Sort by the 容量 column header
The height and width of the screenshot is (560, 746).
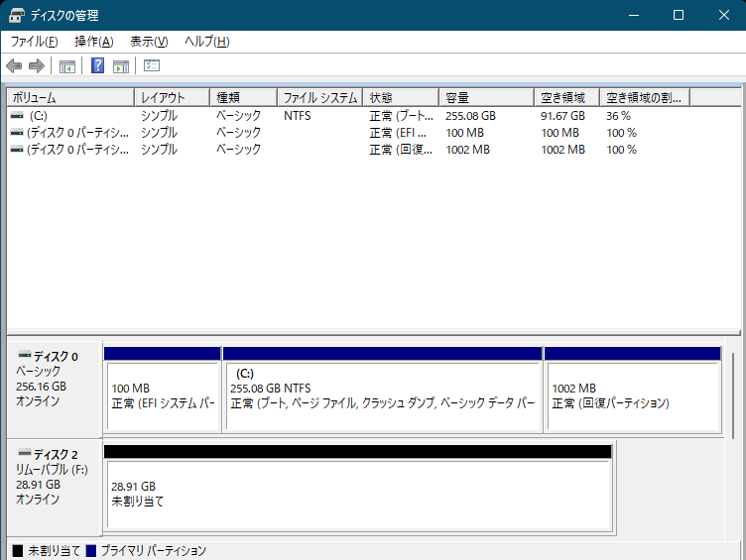[x=486, y=98]
